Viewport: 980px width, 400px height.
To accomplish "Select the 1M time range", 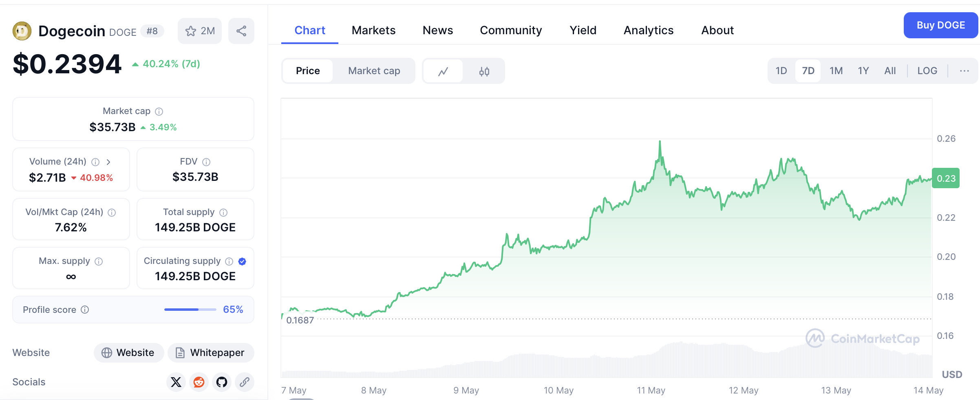I will 836,71.
